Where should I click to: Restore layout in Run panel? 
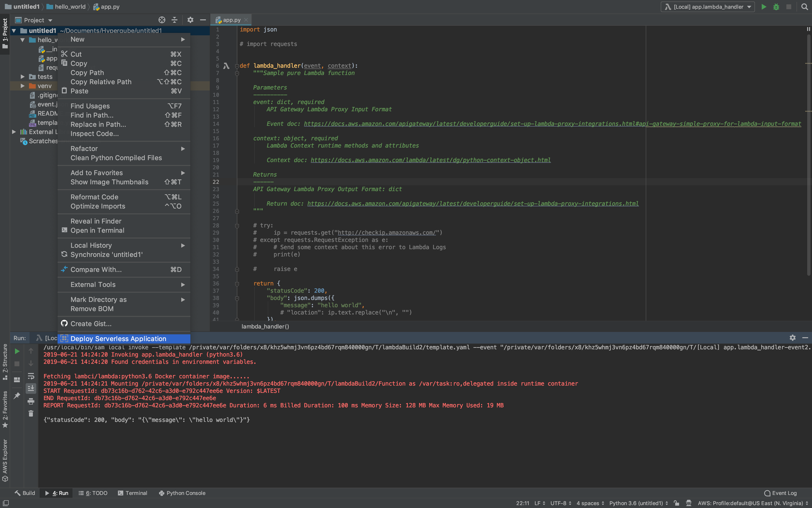coord(17,380)
